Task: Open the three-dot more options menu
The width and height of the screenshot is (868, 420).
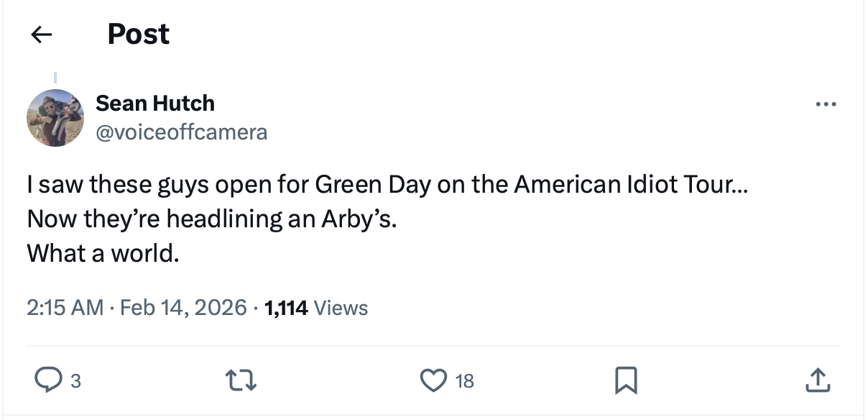Action: (826, 105)
